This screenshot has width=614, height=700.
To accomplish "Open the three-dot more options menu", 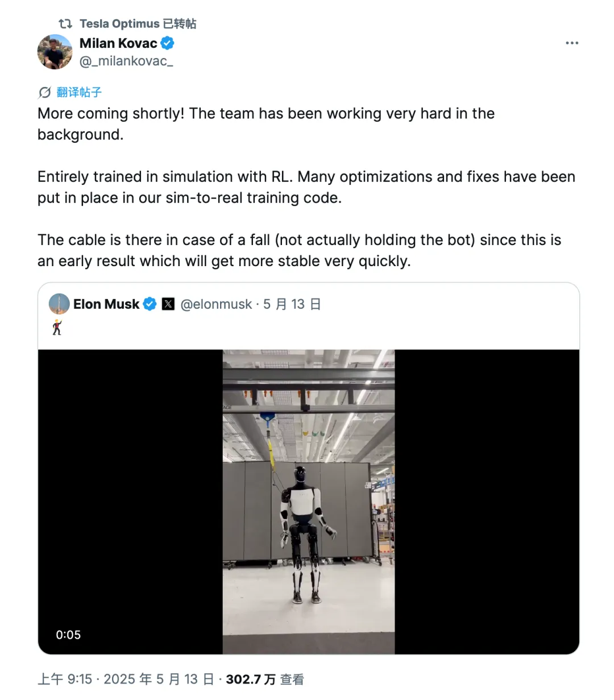I will pos(572,43).
